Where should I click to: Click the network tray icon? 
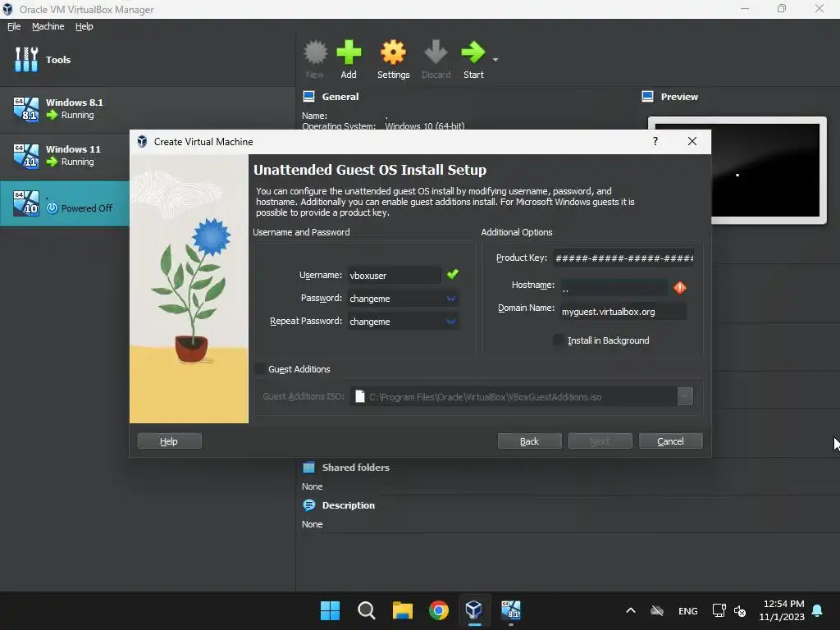(x=719, y=610)
